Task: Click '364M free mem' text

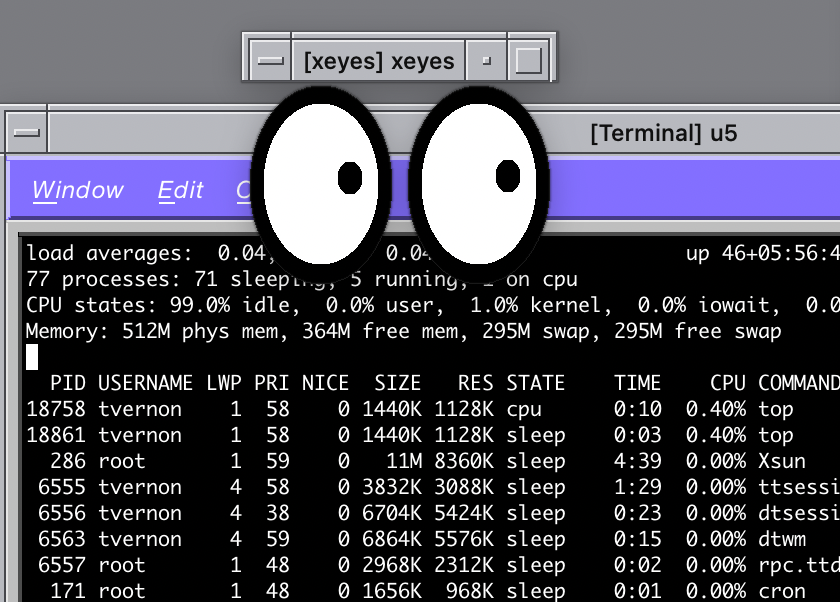Action: 382,331
